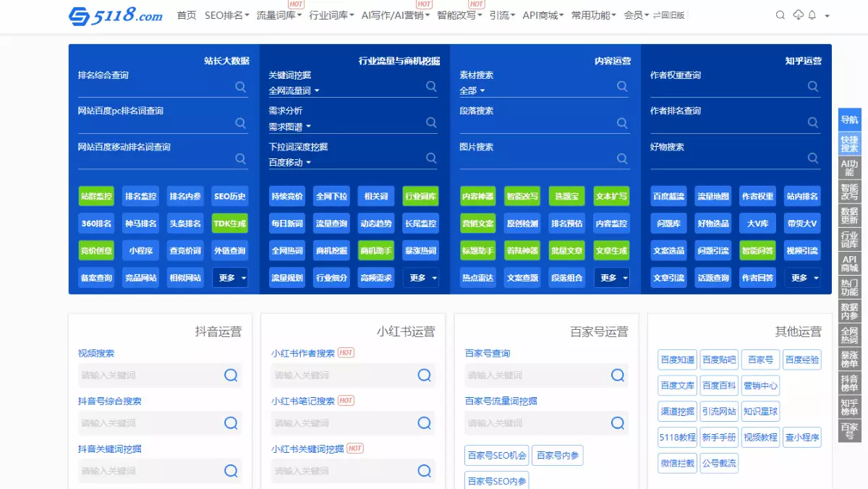The image size is (868, 489).
Task: Open the 百度截流 tool button
Action: pyautogui.click(x=668, y=196)
